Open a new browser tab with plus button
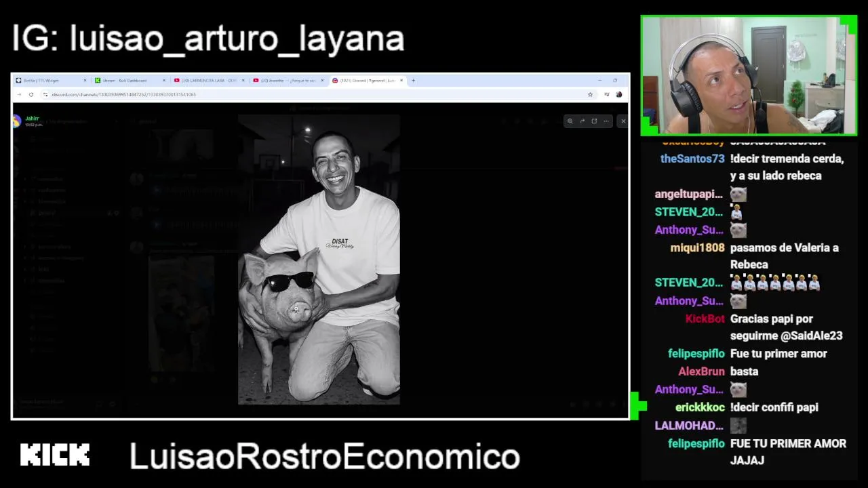Screen dimensions: 868x488 pyautogui.click(x=413, y=81)
